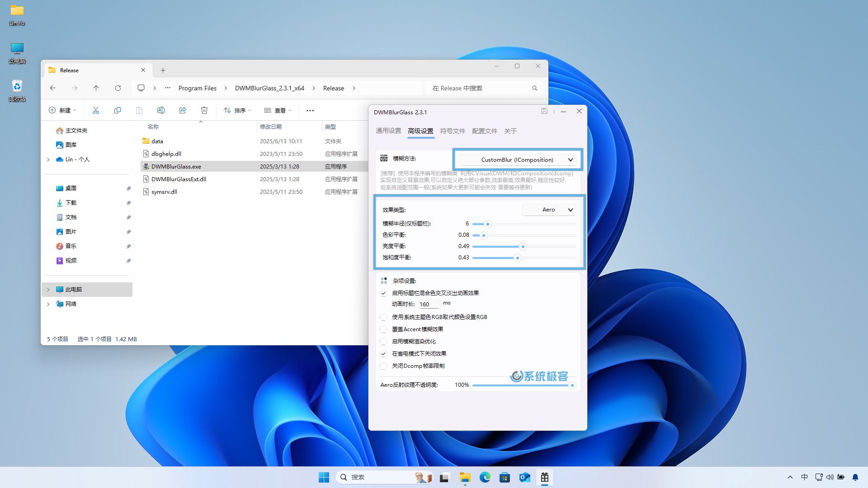Viewport: 868px width, 488px height.
Task: Open the blur method CustomBlur dropdown
Action: [517, 160]
